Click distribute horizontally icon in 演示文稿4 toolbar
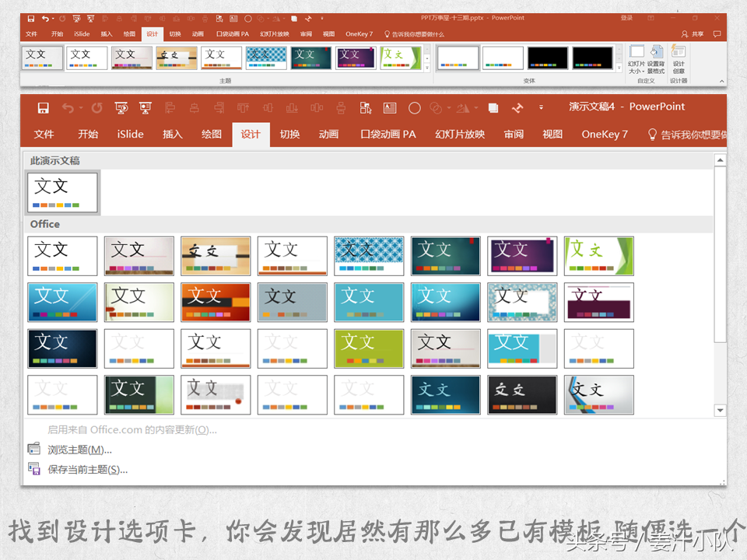 317,108
